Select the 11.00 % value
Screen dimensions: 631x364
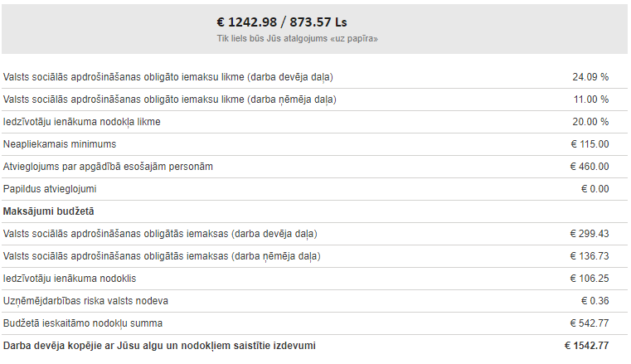(590, 99)
